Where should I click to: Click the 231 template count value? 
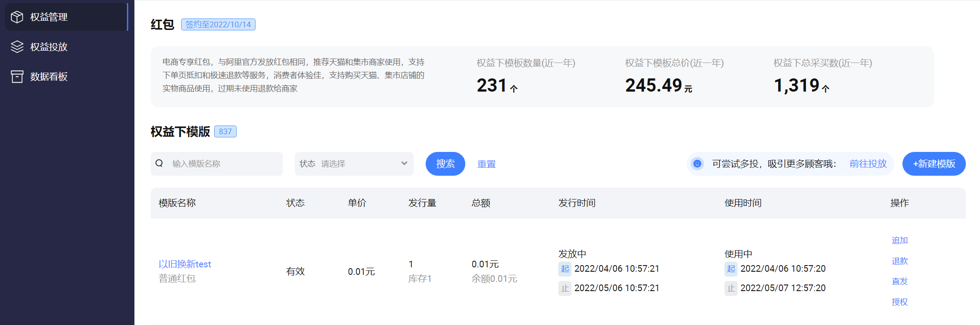(492, 85)
